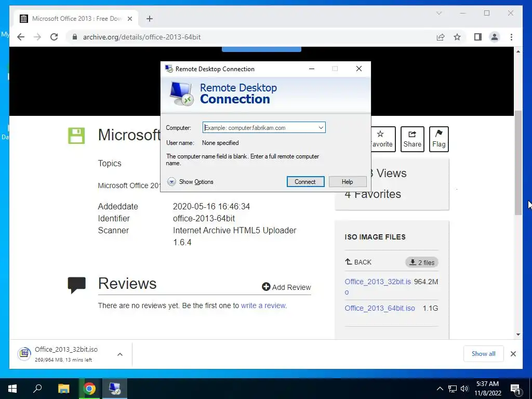This screenshot has width=532, height=399.
Task: Click the green floppy disk software icon
Action: 76,136
